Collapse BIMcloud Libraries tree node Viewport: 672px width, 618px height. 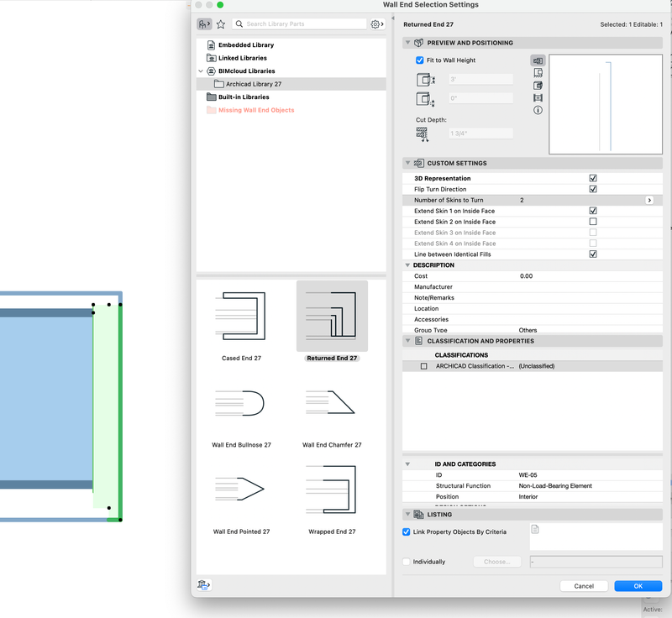tap(201, 71)
